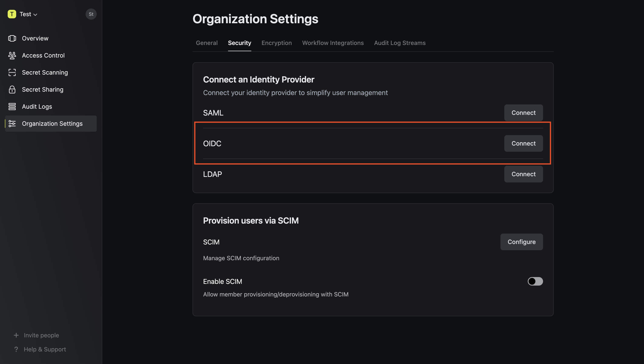Click the question mark help icon
644x364 pixels.
(16, 349)
